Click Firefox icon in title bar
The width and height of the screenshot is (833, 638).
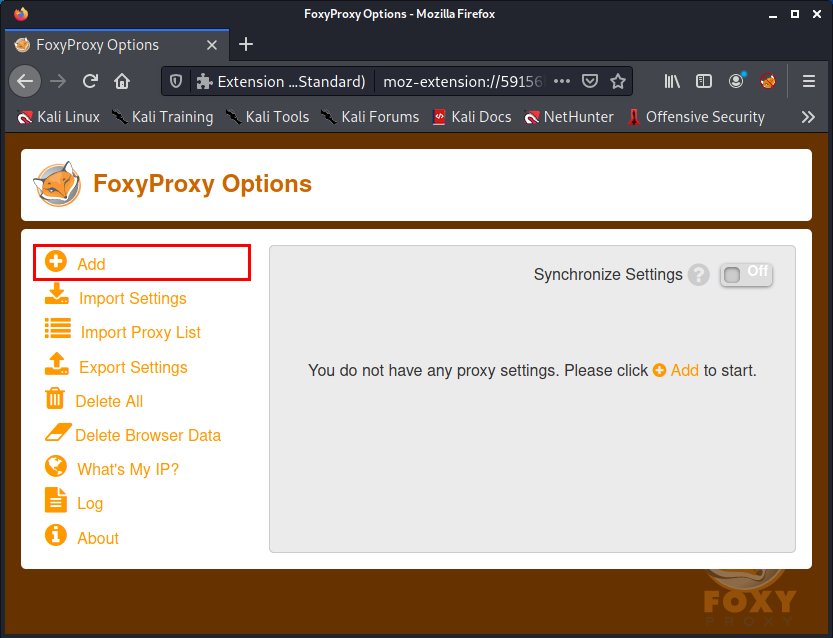(x=21, y=14)
